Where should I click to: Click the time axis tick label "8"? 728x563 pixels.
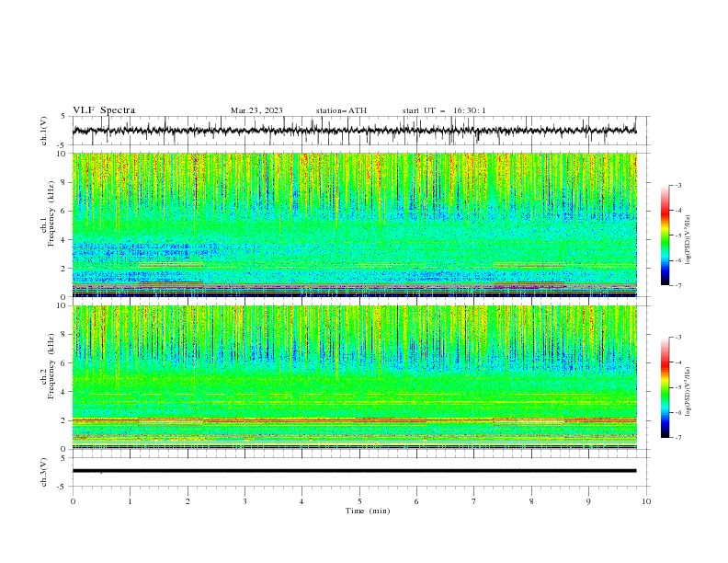[x=531, y=501]
